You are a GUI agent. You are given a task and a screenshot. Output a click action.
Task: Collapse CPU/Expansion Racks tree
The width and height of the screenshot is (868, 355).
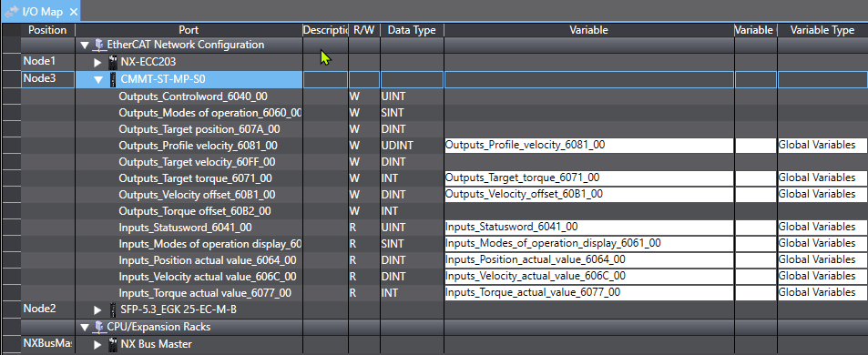click(x=84, y=328)
